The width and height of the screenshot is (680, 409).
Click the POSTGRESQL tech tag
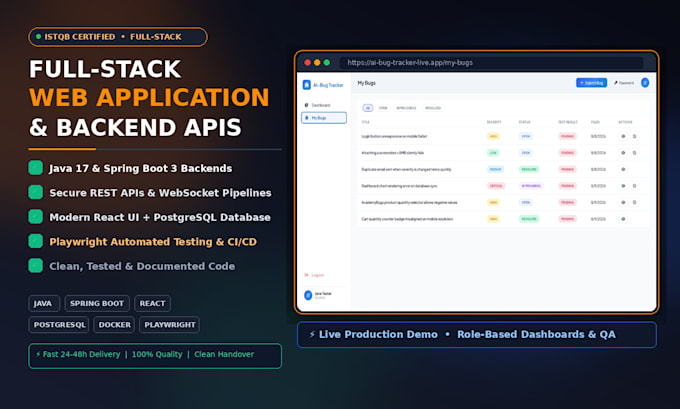click(x=59, y=324)
